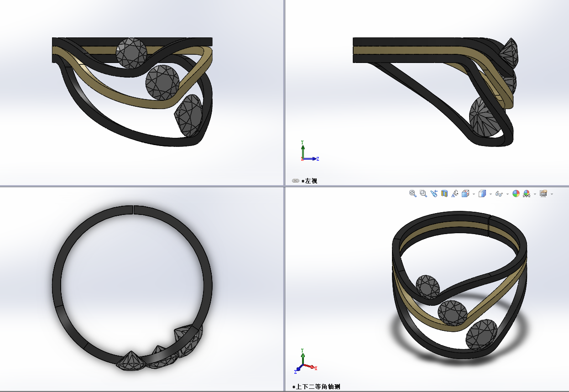This screenshot has height=392, width=569.
Task: Click the View Settings monitor icon
Action: pos(543,193)
